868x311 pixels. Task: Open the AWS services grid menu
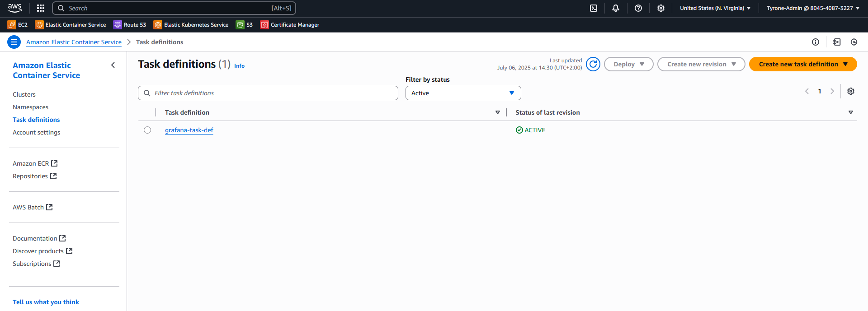click(41, 8)
